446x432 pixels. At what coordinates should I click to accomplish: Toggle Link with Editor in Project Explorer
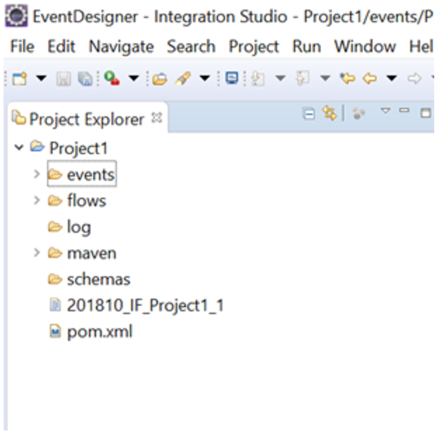point(329,113)
